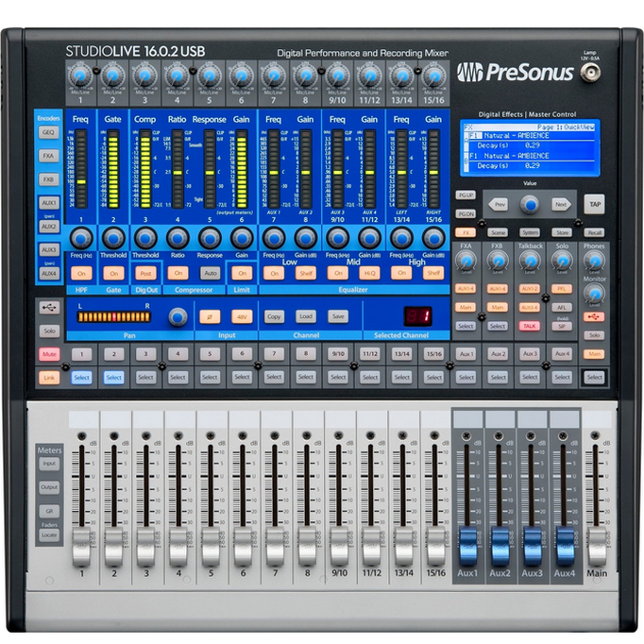Click the FXB Level knob

(498, 261)
